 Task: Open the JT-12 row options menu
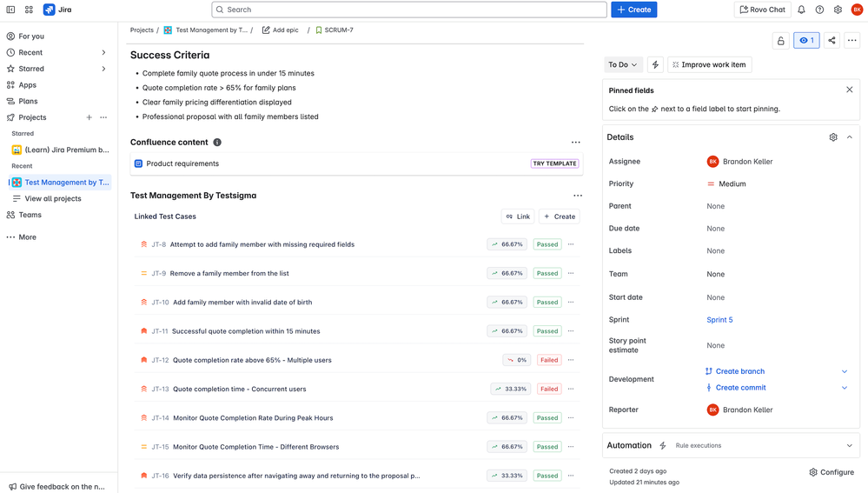click(571, 360)
